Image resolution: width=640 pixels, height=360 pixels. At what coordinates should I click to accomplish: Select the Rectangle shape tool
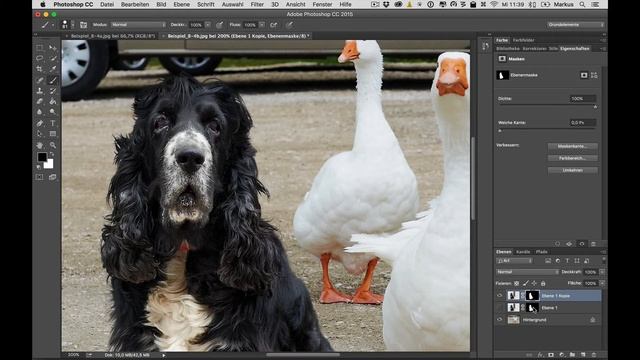(x=53, y=133)
